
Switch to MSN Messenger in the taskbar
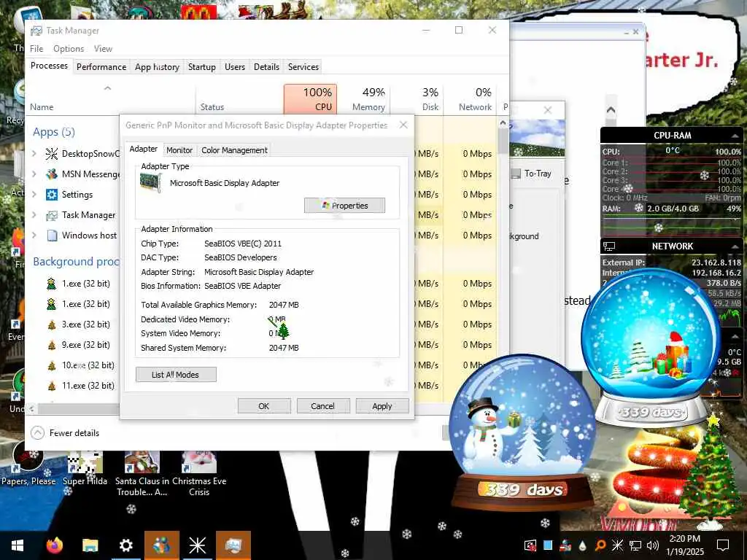pyautogui.click(x=162, y=545)
